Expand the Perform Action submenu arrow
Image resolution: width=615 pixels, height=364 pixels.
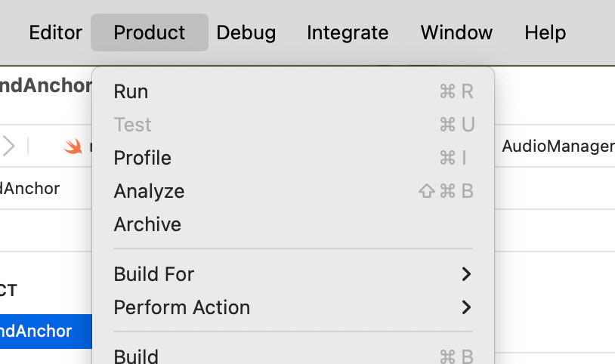point(466,307)
